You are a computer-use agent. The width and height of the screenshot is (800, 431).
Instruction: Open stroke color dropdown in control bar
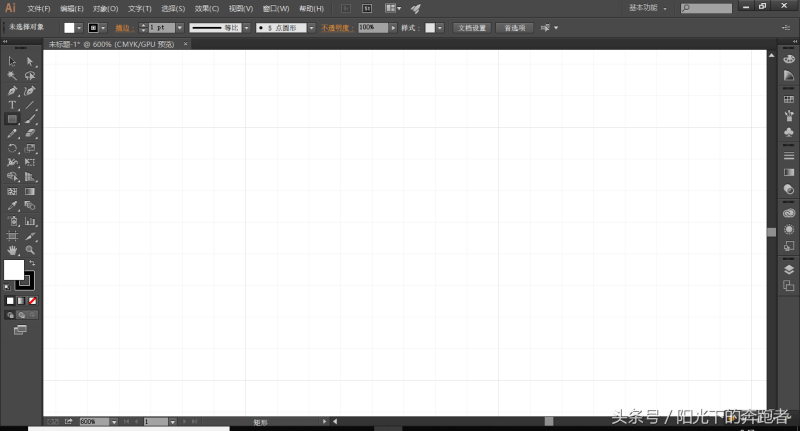[x=104, y=28]
